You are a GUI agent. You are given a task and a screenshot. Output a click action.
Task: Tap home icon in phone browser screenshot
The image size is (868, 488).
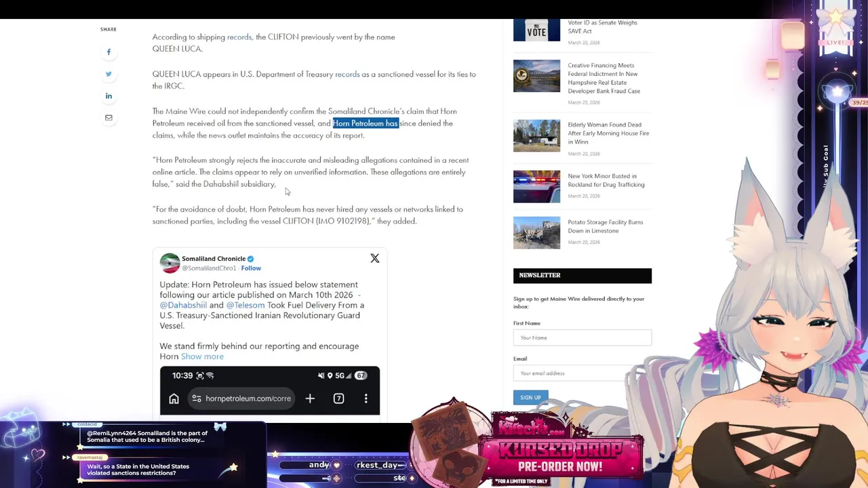174,399
